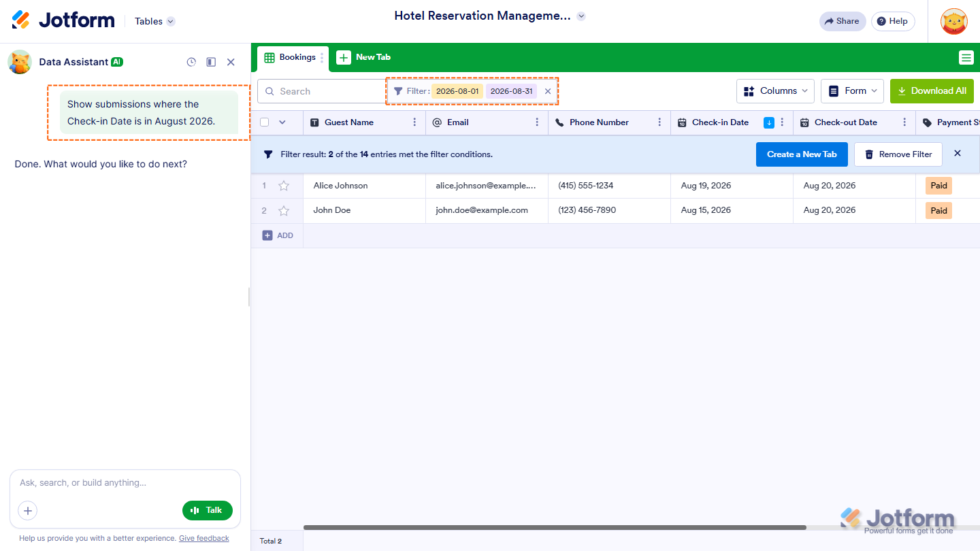
Task: Click the Remove Filter button
Action: coord(898,154)
